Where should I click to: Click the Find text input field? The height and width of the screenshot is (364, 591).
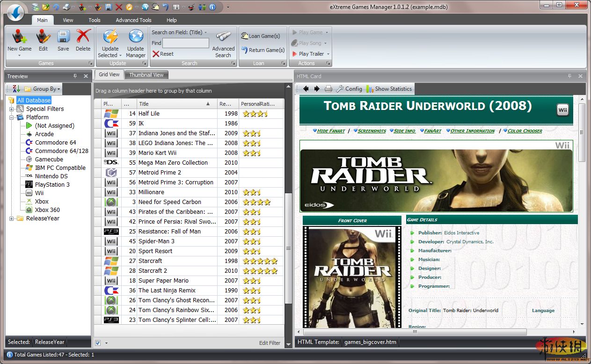(x=186, y=43)
